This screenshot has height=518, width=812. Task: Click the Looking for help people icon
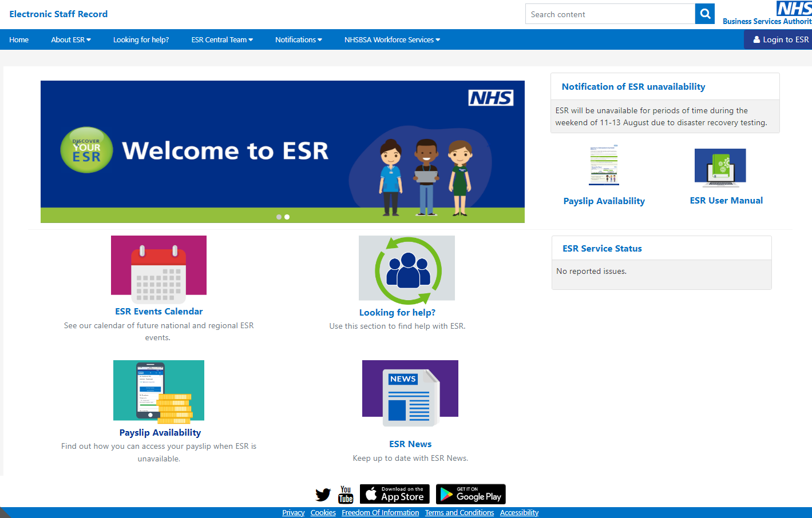pos(406,268)
